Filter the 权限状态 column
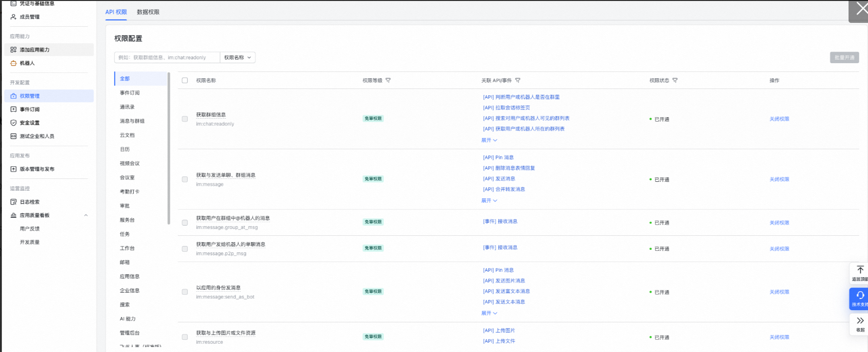The image size is (868, 352). point(675,81)
